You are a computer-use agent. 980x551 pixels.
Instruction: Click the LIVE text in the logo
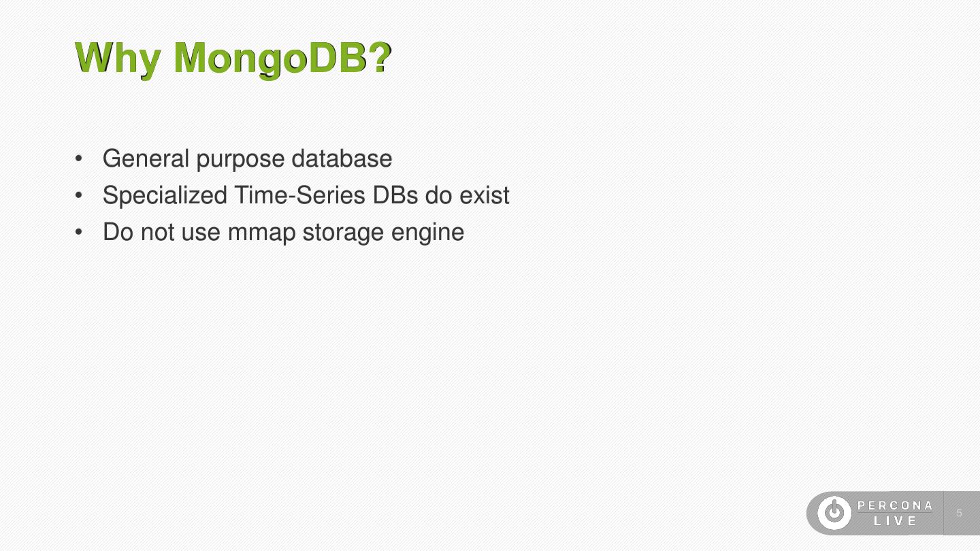[x=896, y=521]
